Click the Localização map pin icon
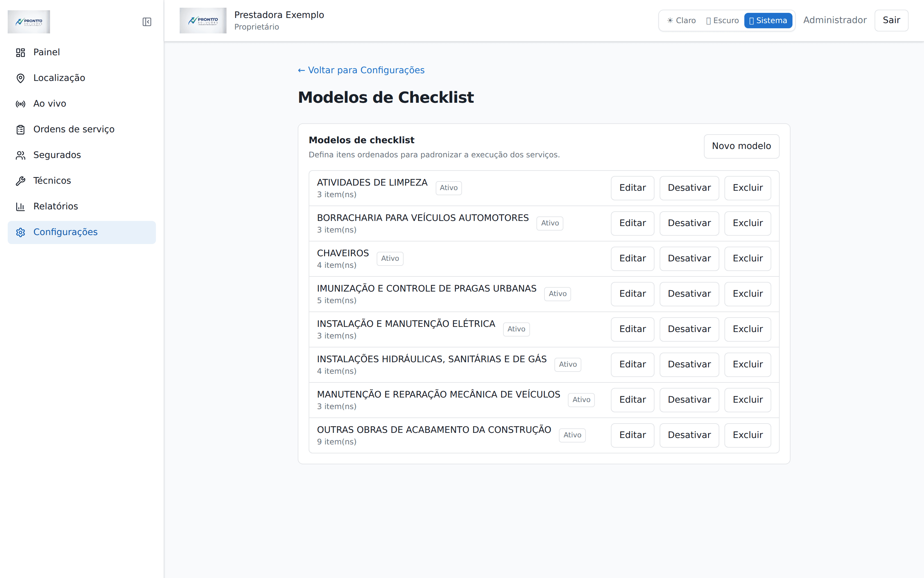This screenshot has height=578, width=924. tap(21, 78)
